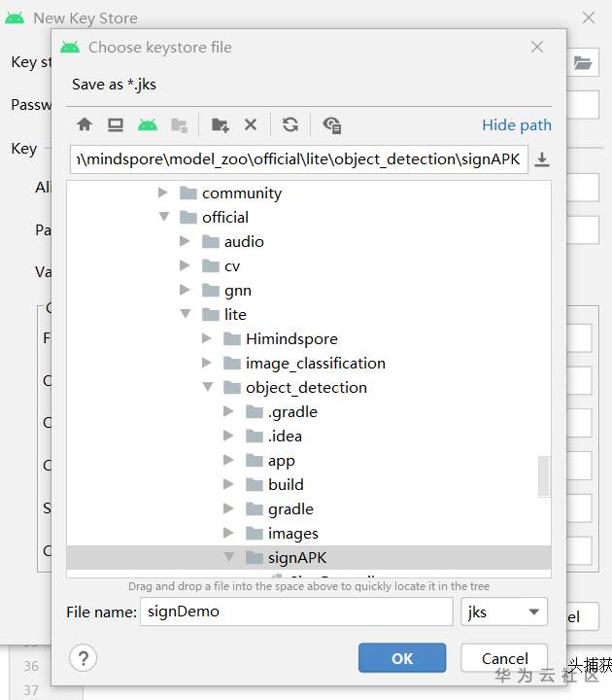
Task: Expand the app folder arrow
Action: pos(228,459)
